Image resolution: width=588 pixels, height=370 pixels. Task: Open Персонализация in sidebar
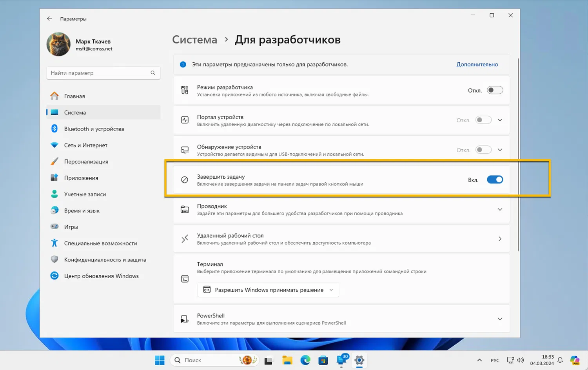pos(103,161)
